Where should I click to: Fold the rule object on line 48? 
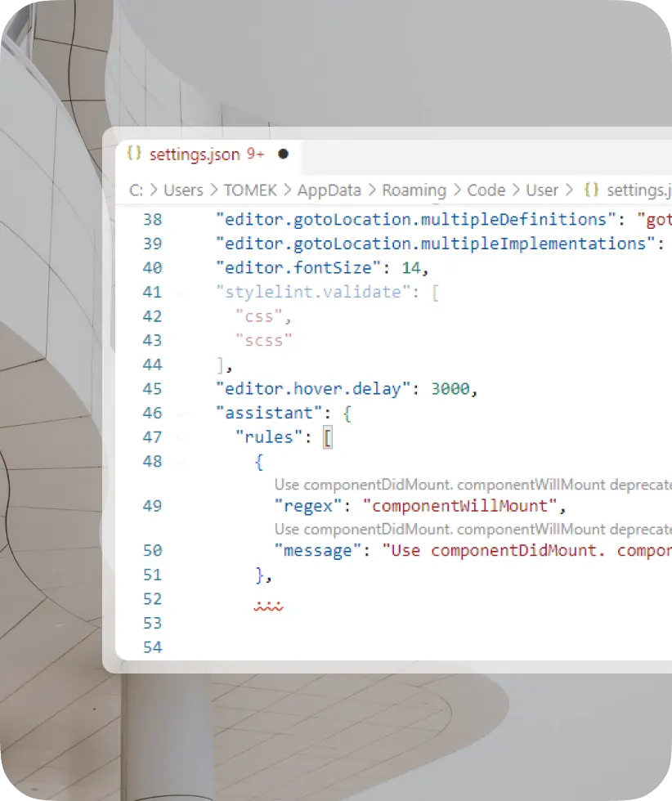click(x=181, y=462)
